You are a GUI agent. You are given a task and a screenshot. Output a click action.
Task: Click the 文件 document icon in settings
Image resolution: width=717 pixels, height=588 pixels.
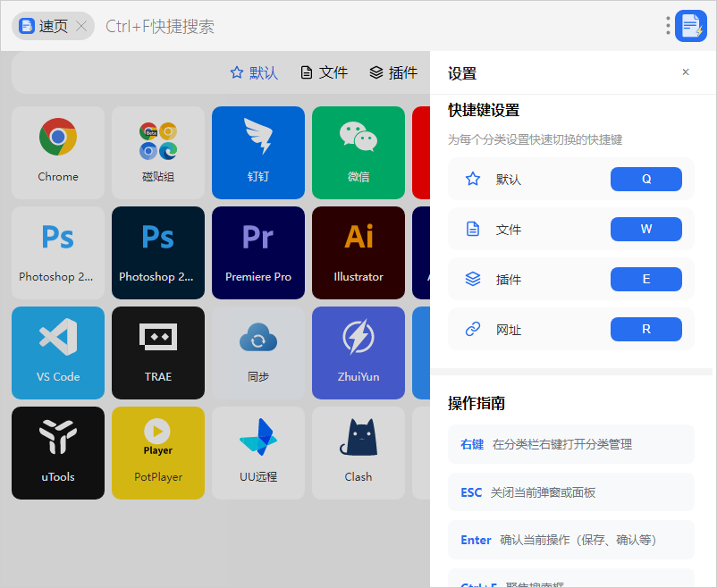[x=473, y=229]
